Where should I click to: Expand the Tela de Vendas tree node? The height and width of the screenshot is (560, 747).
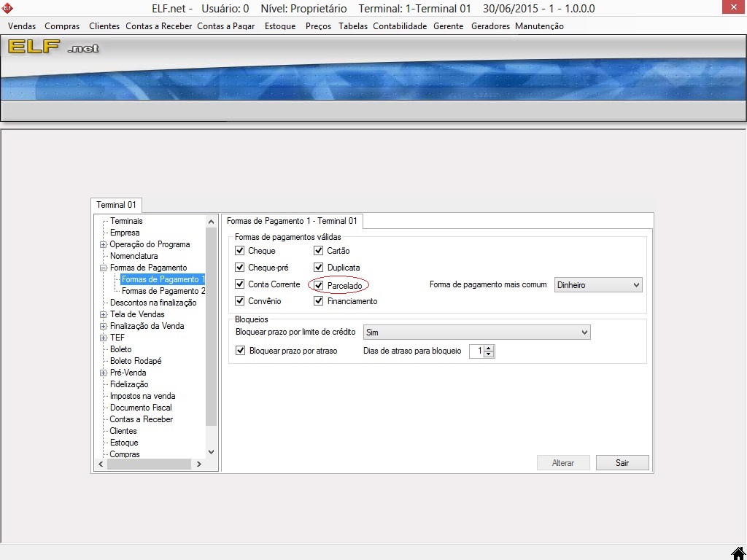(x=104, y=314)
